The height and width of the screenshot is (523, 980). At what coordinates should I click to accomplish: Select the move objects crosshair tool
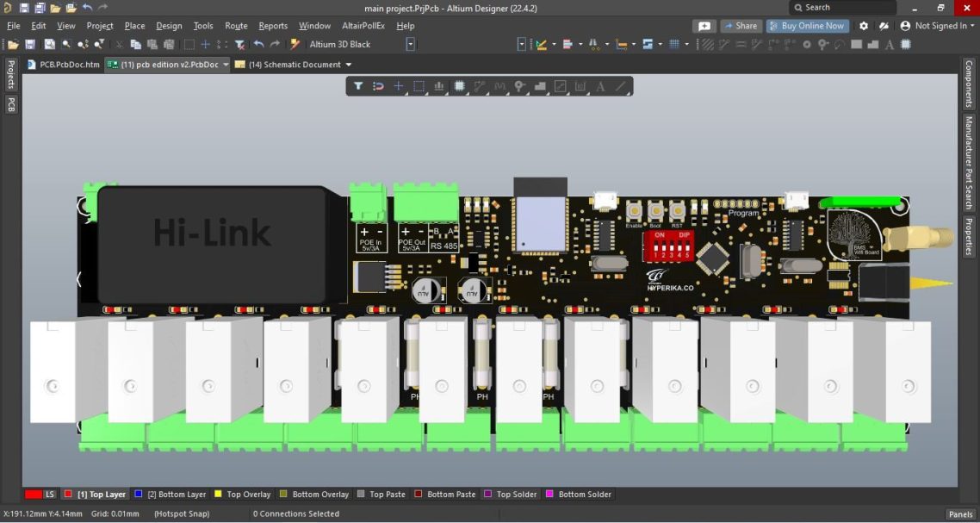click(398, 86)
